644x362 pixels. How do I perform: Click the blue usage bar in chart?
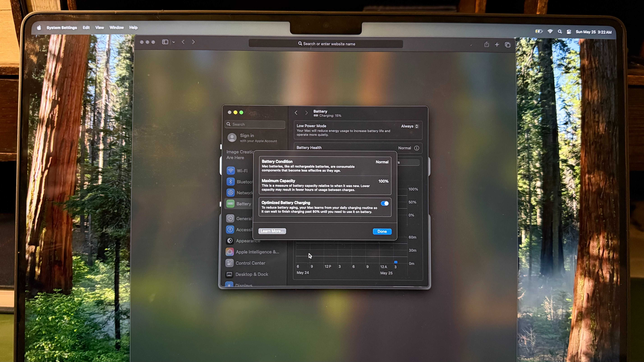(396, 262)
